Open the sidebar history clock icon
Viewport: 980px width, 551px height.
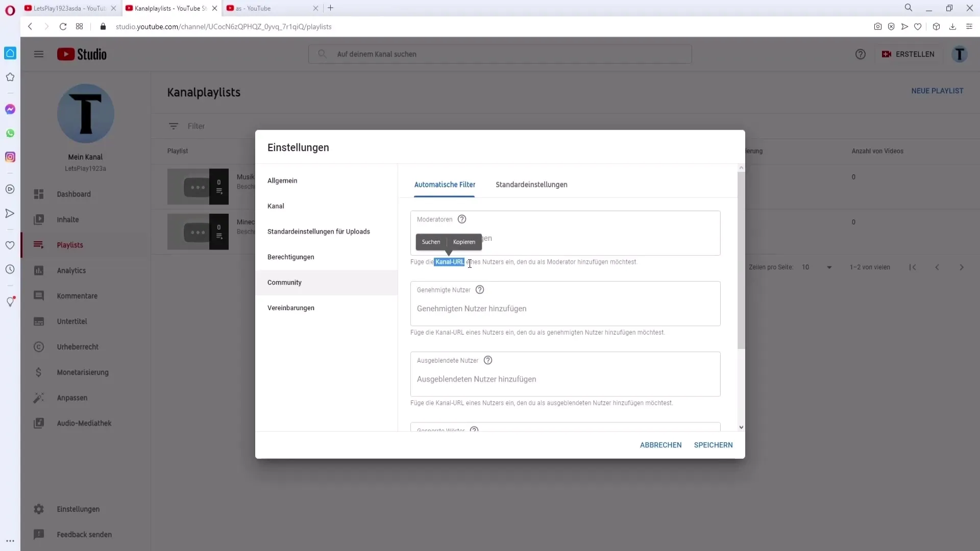point(10,269)
